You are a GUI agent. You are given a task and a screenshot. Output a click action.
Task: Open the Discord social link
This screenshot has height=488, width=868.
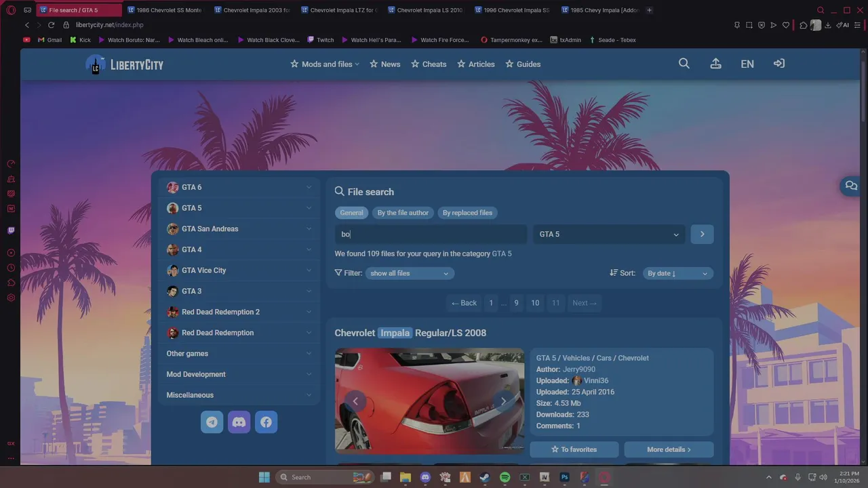239,422
